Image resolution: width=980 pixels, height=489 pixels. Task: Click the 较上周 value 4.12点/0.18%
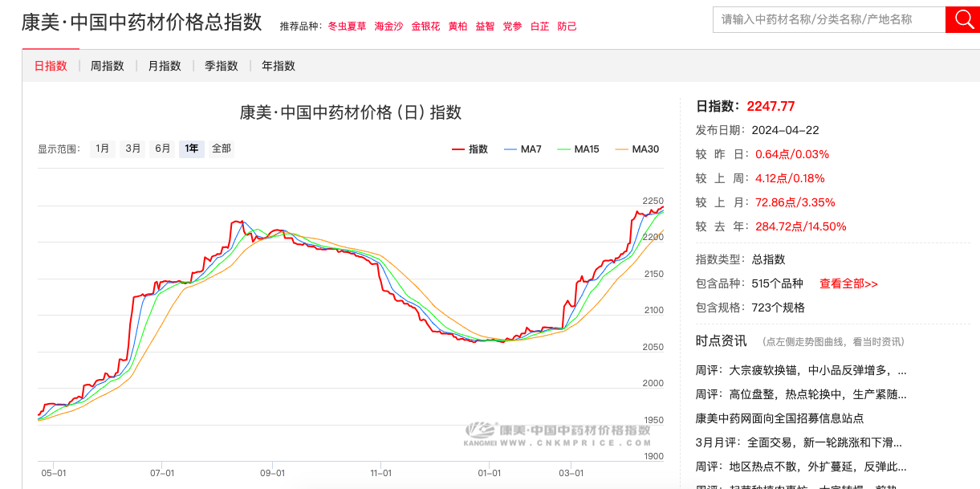coord(790,178)
